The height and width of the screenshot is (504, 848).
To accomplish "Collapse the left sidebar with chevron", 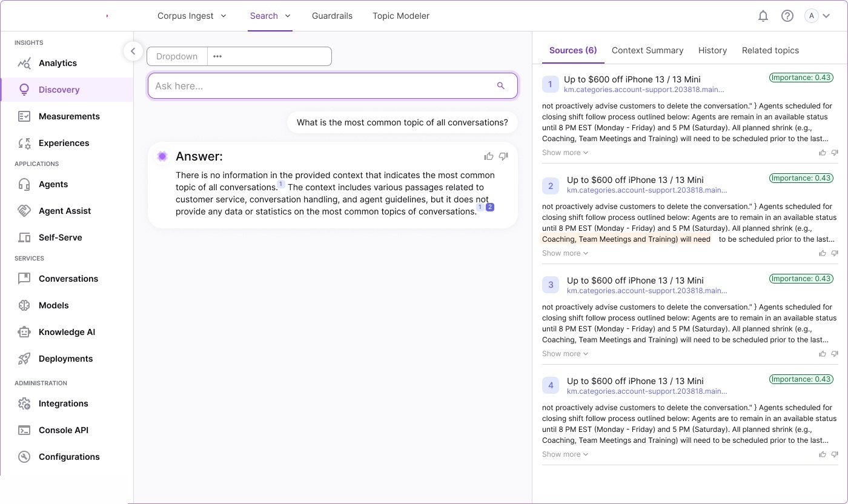I will (x=133, y=51).
